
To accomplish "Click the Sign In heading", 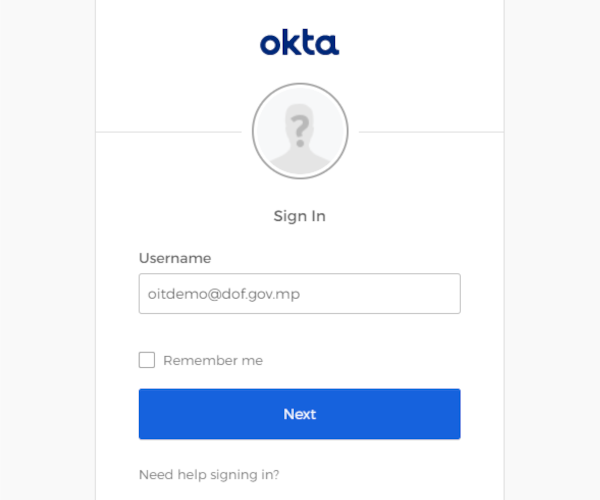I will [x=300, y=216].
